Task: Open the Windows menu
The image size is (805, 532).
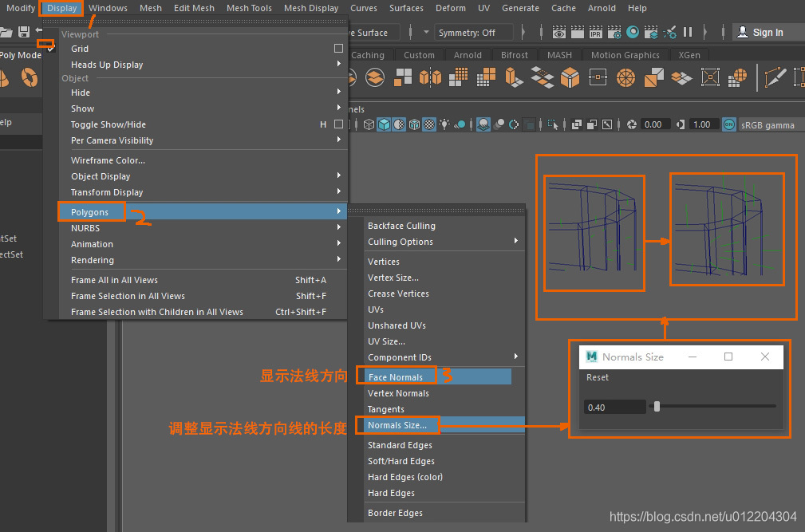Action: pyautogui.click(x=108, y=8)
